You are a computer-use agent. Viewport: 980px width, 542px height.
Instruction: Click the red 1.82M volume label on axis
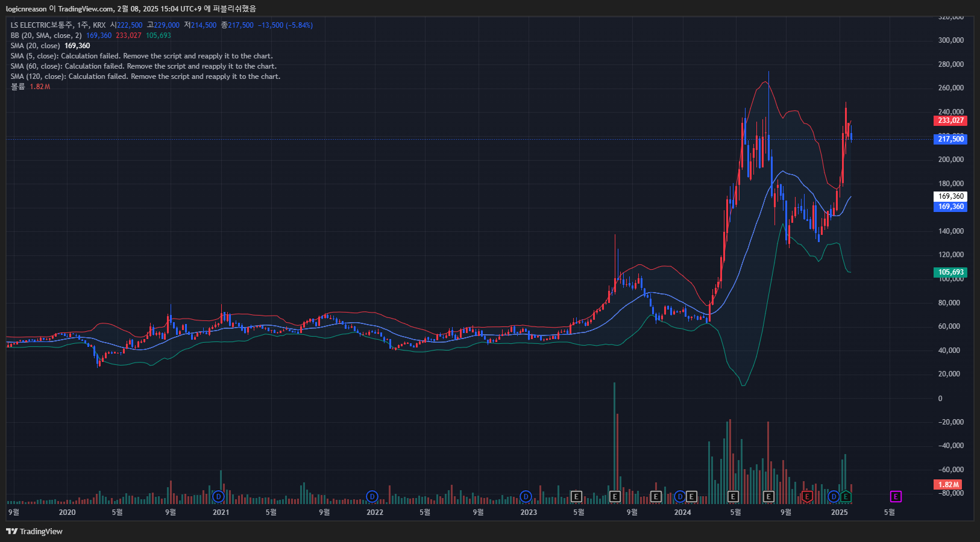[x=948, y=485]
